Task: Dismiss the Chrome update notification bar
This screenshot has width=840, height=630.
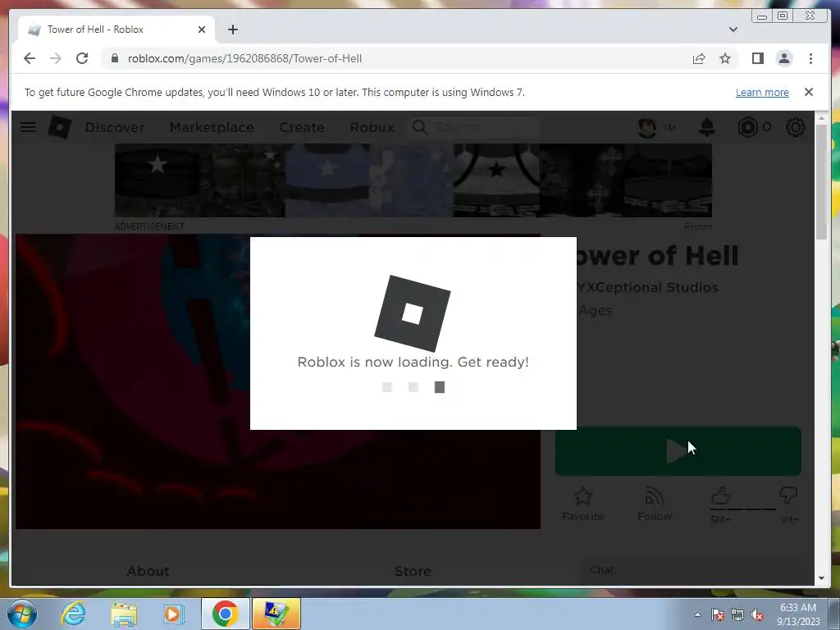Action: pos(808,92)
